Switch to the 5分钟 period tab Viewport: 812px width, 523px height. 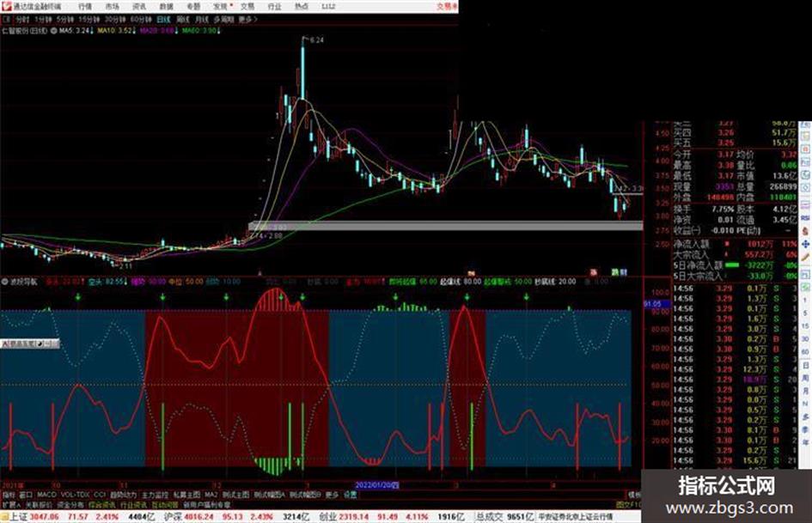click(x=65, y=19)
